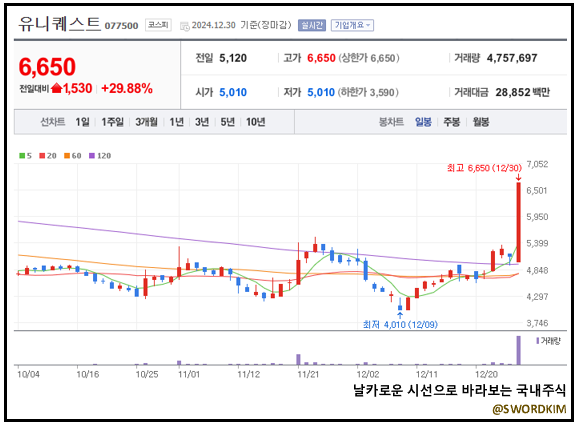
Task: Click the 저가 value next to 하한가 3,590
Action: [x=321, y=92]
